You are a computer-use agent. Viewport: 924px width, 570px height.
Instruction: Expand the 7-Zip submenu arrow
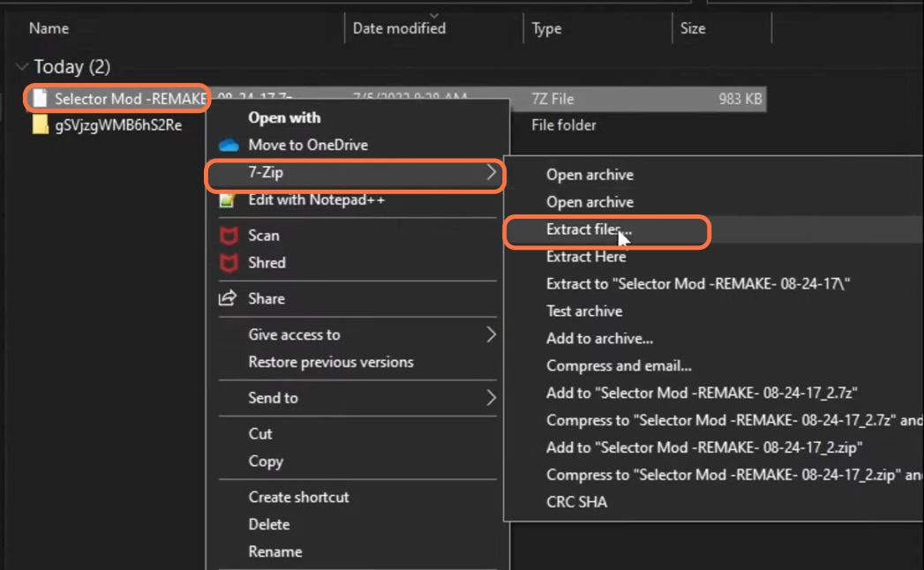(x=491, y=172)
